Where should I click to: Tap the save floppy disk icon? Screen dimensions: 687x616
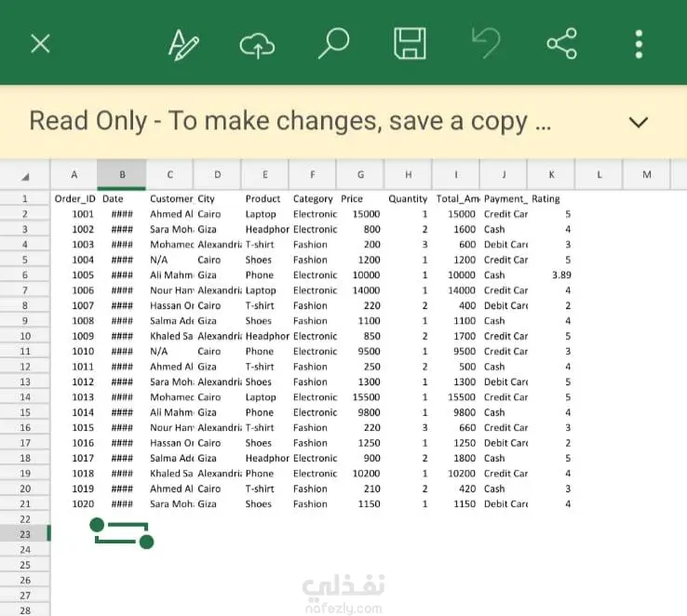[410, 44]
